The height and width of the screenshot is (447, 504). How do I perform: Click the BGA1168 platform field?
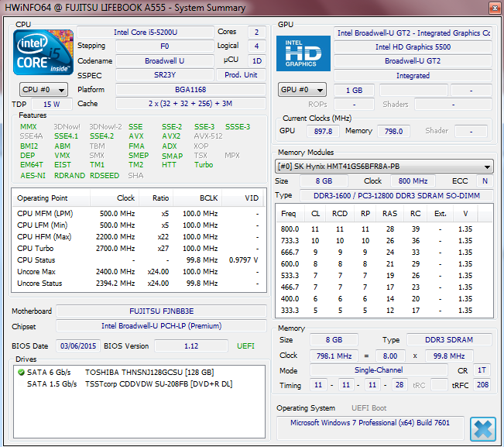[x=190, y=89]
